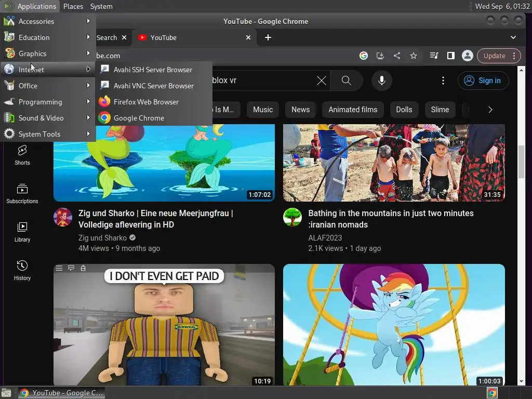Toggle the Chrome side panel
Screen dimensions: 532x399
[450, 56]
